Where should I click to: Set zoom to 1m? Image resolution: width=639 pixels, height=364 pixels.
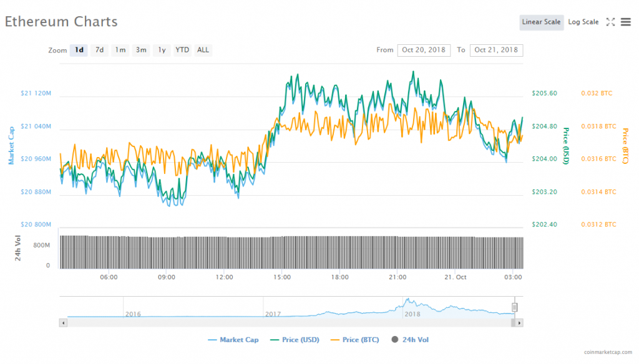point(120,50)
